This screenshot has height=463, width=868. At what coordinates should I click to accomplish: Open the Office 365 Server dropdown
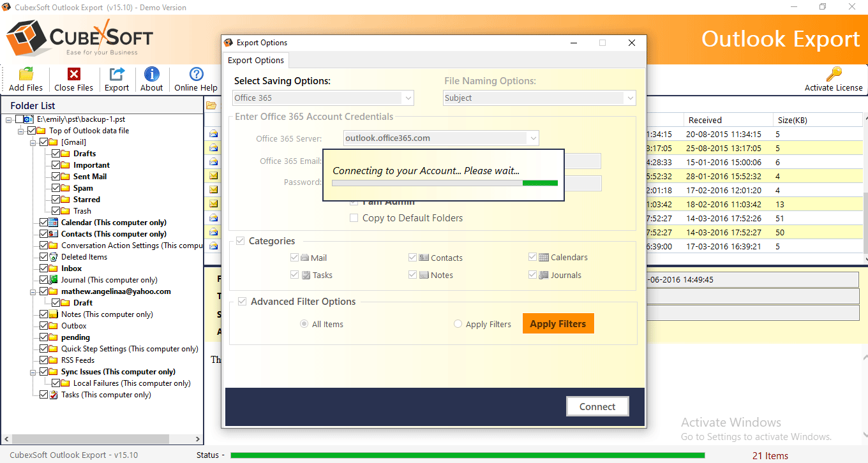[441, 138]
